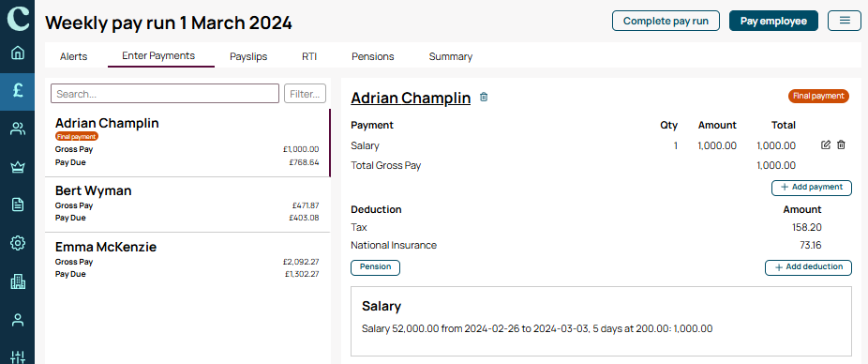The image size is (868, 364).
Task: Click the building company sidebar icon
Action: (x=18, y=281)
